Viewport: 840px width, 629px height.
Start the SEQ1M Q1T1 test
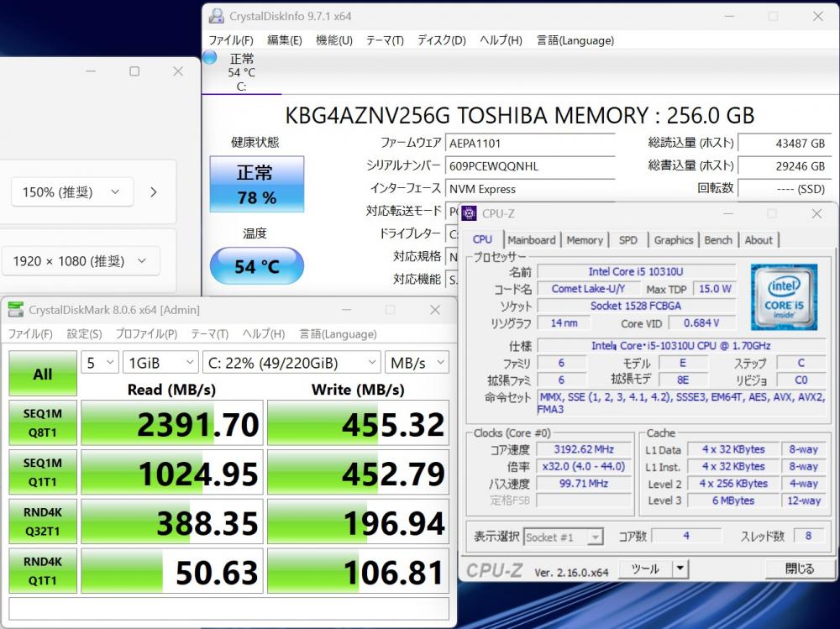click(x=43, y=472)
